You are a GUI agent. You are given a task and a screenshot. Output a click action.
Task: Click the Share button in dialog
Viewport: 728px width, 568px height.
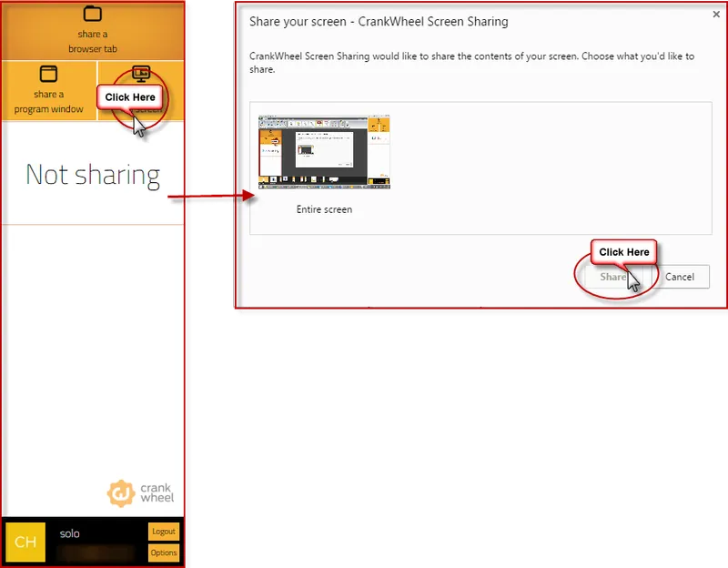(x=613, y=277)
